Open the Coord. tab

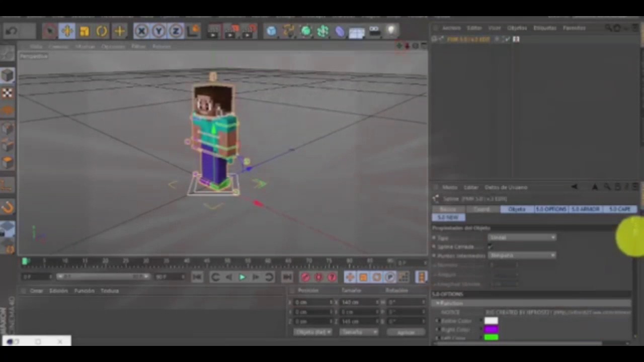pos(481,209)
